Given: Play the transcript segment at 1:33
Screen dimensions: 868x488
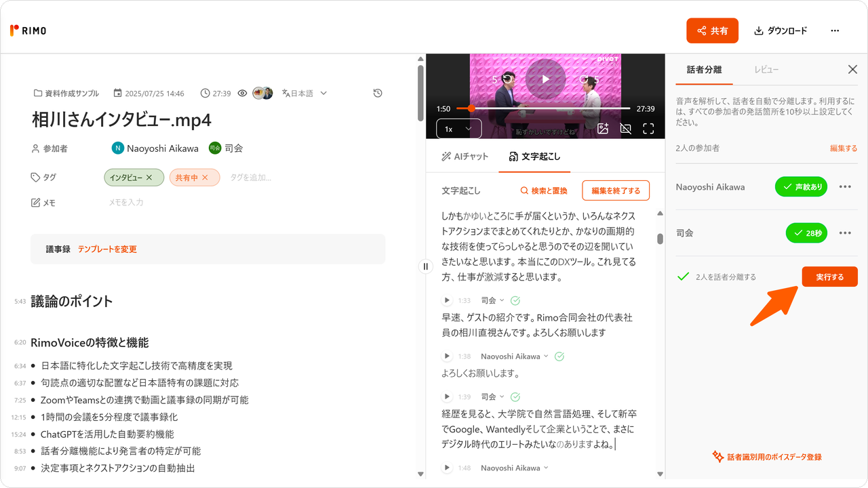Looking at the screenshot, I should pos(447,300).
